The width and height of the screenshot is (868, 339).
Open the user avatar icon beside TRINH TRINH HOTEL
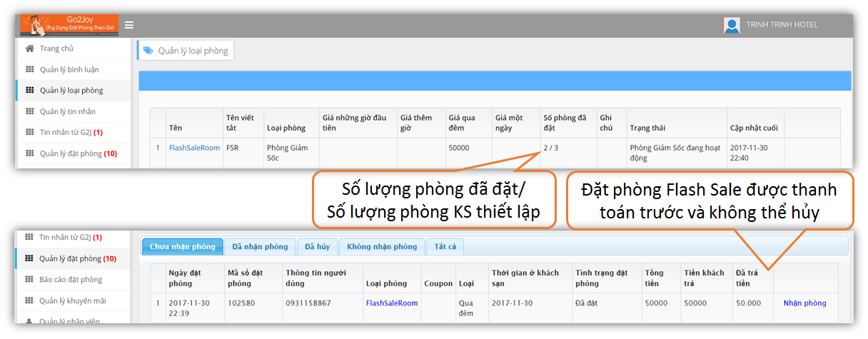(732, 25)
